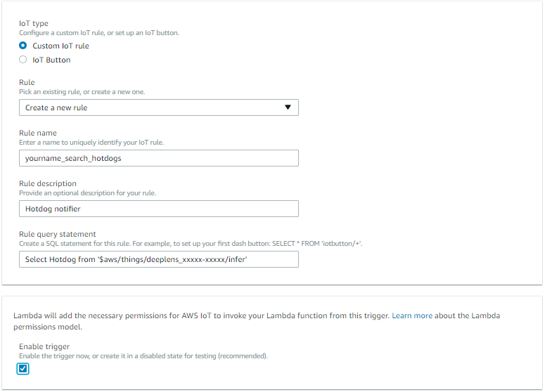This screenshot has width=547, height=392.
Task: Click the Rule query statement SQL input box
Action: coord(159,259)
